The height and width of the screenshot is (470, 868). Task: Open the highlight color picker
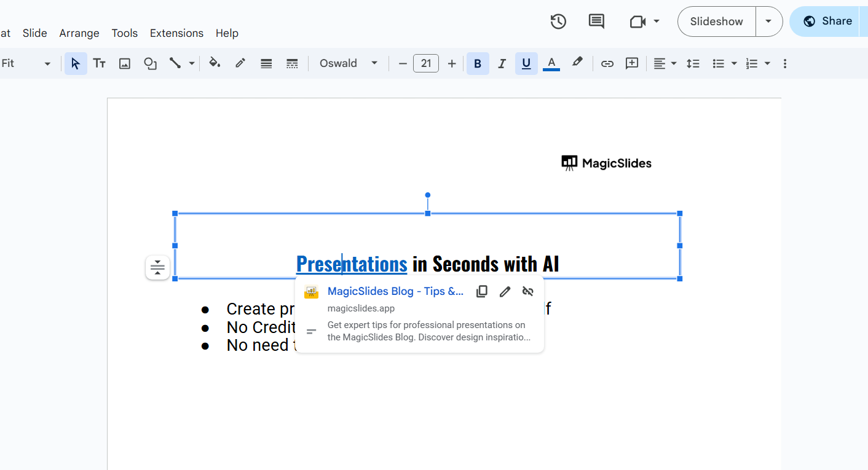pos(577,63)
